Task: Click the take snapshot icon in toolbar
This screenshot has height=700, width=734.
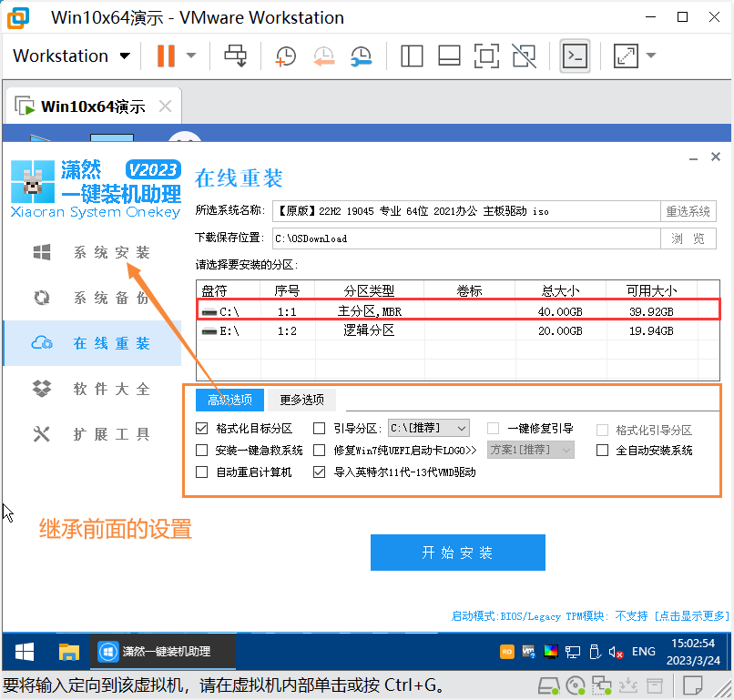Action: [285, 56]
